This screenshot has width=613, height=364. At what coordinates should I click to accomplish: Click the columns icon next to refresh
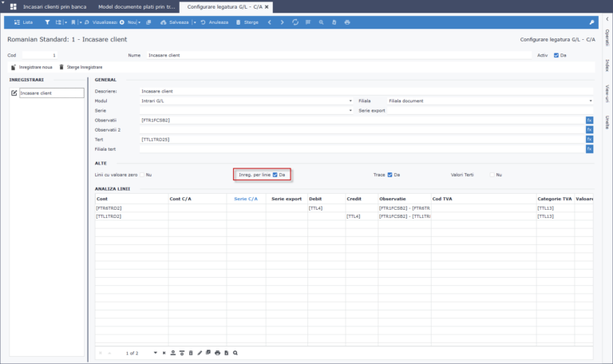308,22
